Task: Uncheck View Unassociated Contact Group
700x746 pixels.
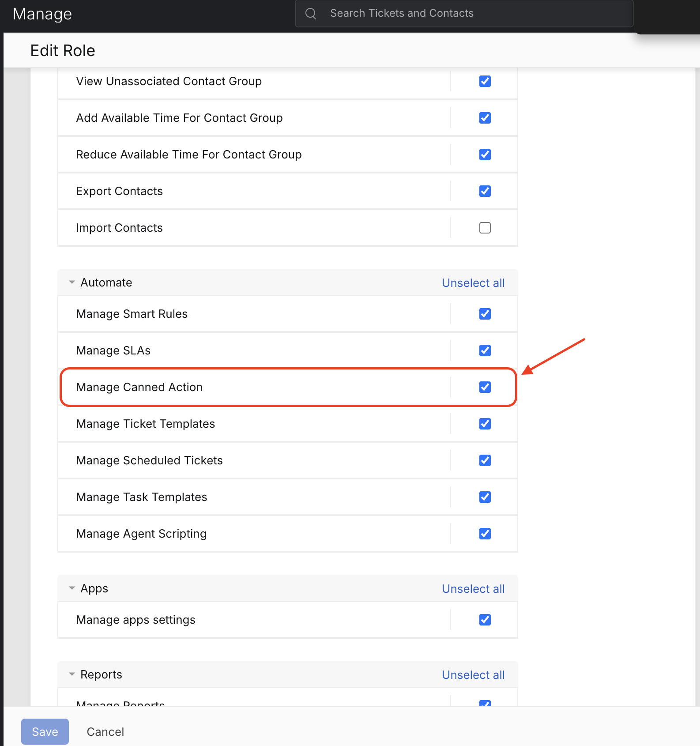Action: (x=485, y=81)
